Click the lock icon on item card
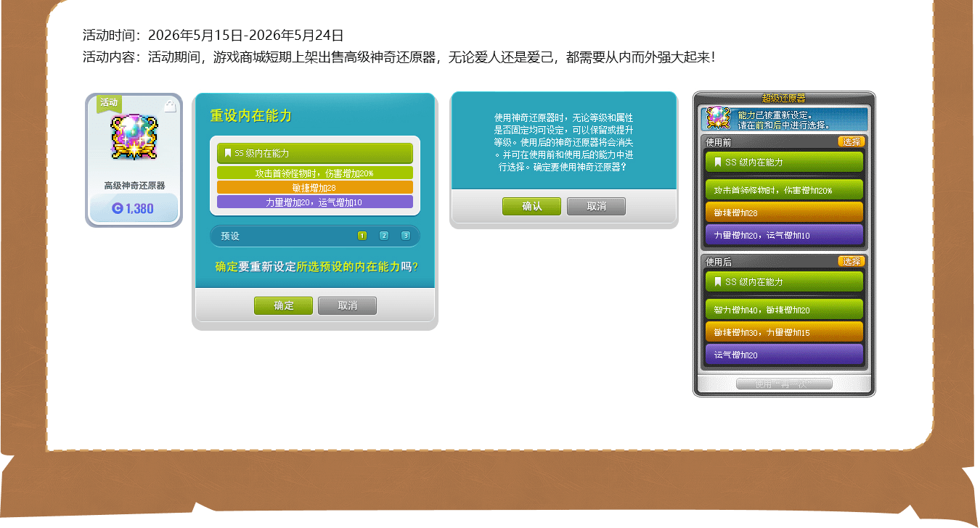 170,106
